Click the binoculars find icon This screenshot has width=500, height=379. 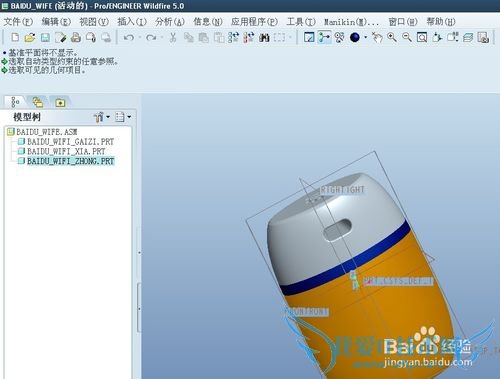[264, 37]
